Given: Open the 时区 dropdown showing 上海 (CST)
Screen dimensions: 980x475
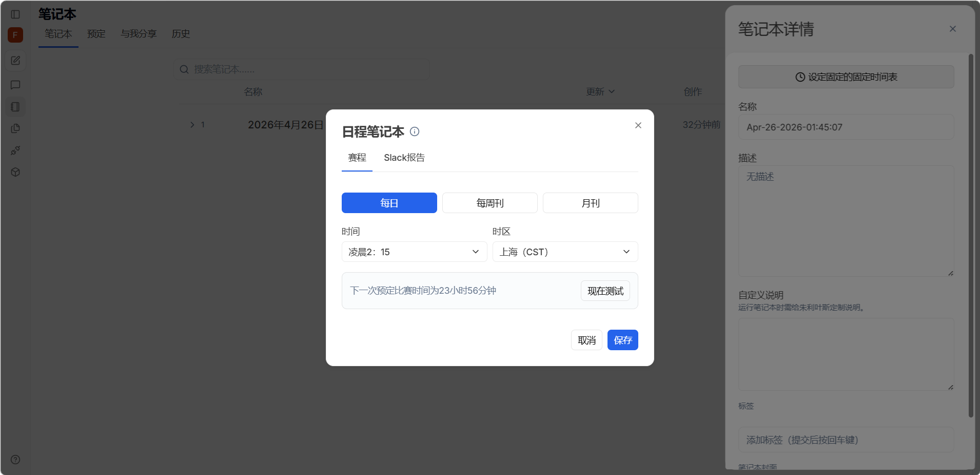Looking at the screenshot, I should point(565,252).
